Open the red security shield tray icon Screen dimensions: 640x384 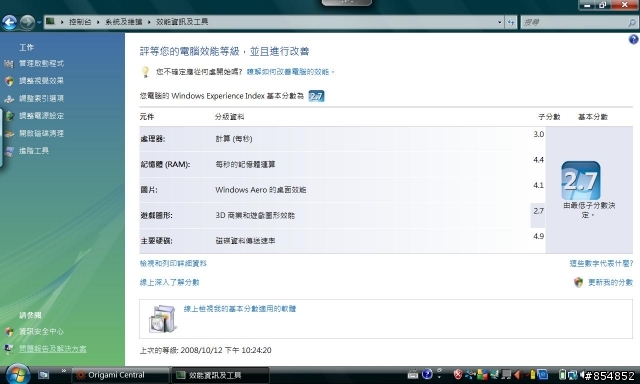[x=458, y=374]
